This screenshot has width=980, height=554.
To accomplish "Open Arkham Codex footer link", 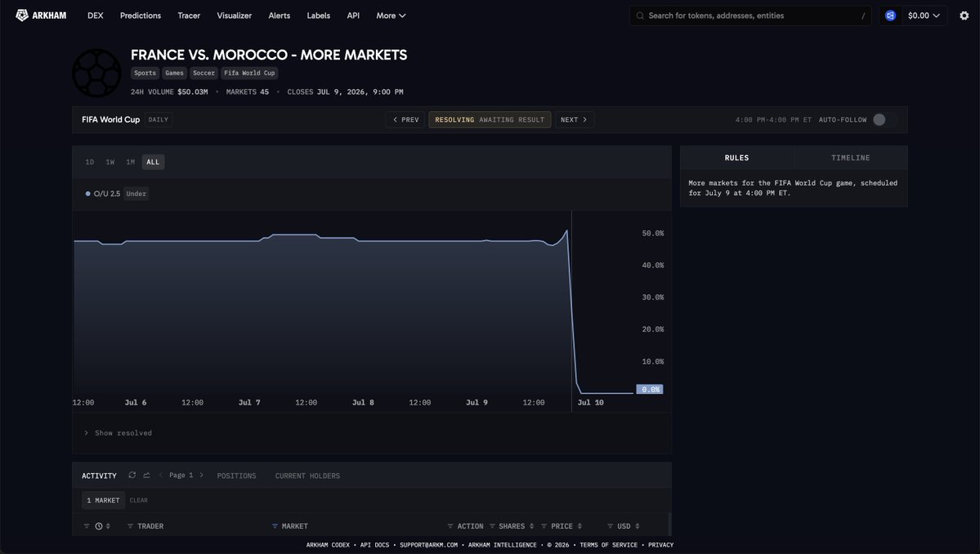I will (x=328, y=545).
